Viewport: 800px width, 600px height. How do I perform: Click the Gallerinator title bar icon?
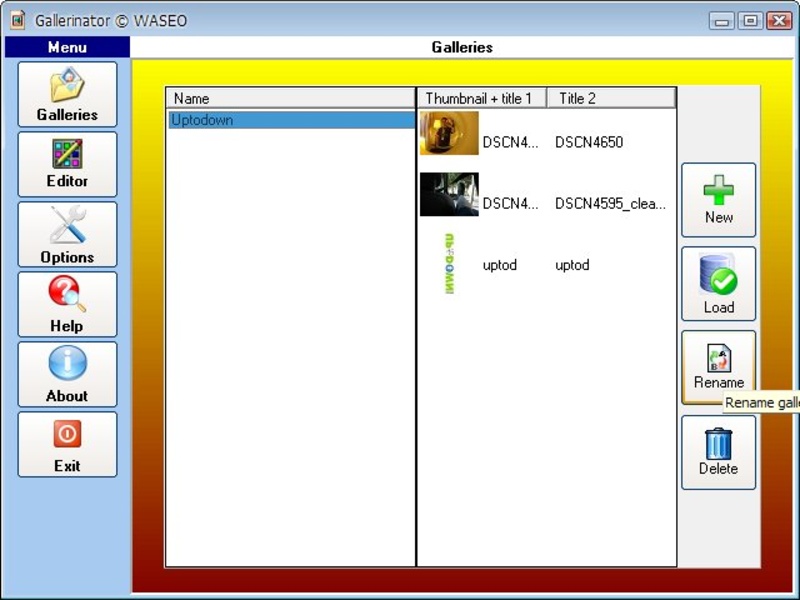[x=18, y=20]
